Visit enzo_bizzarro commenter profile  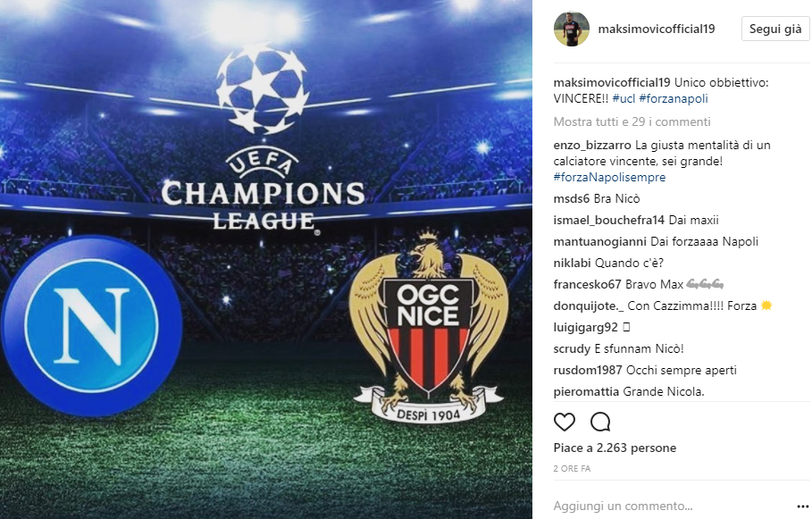tap(592, 145)
